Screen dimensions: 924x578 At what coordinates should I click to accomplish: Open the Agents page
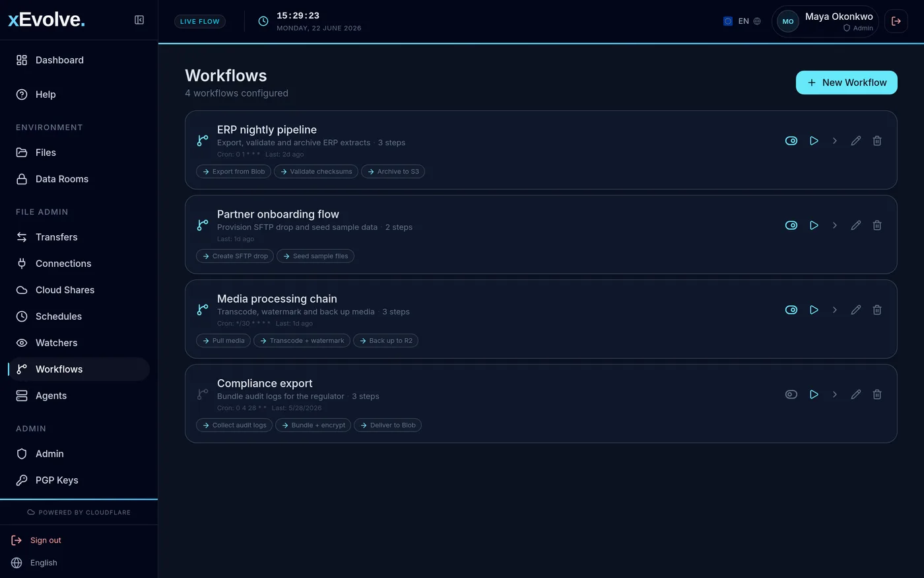(79, 396)
